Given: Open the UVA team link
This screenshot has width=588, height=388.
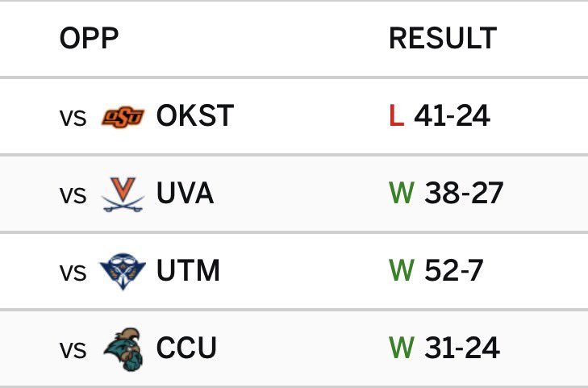Looking at the screenshot, I should (x=186, y=194).
